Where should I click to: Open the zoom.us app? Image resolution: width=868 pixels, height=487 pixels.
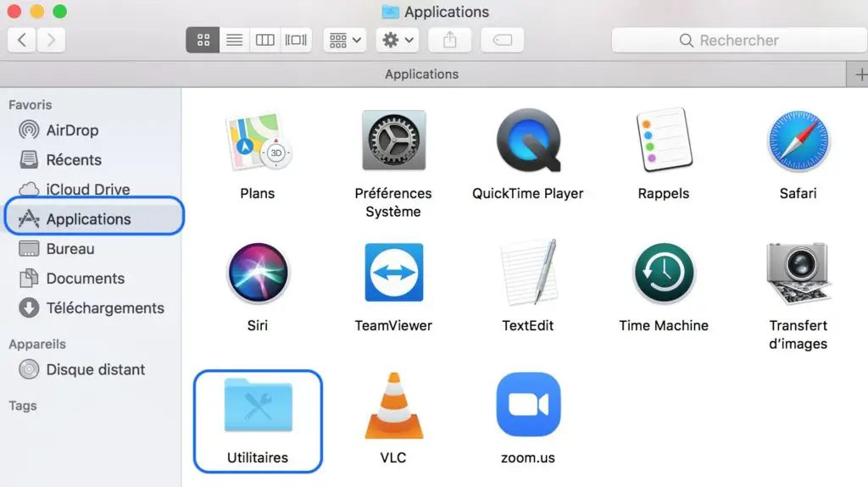529,405
